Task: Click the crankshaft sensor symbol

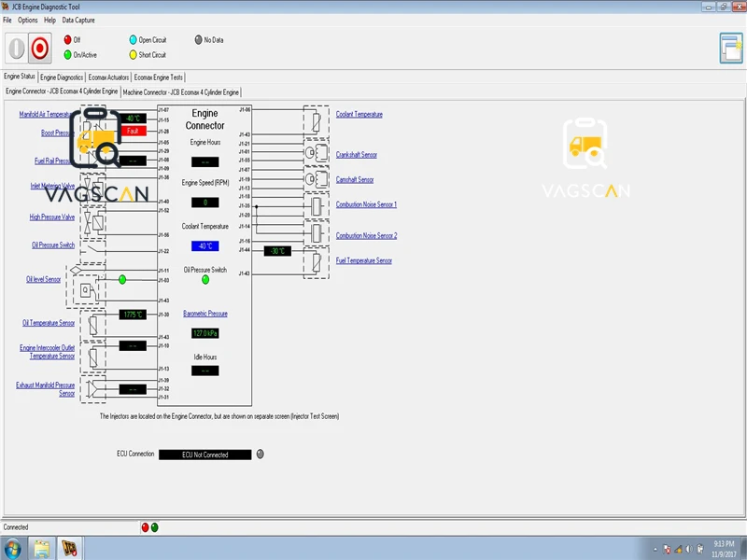Action: click(317, 152)
